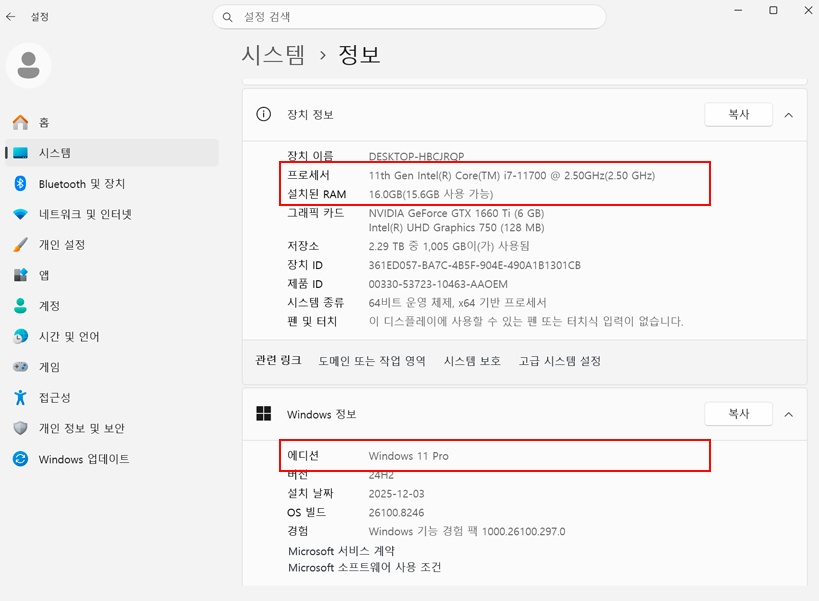819x601 pixels.
Task: Click the 시간 및 언어 globe-clock icon
Action: tap(20, 336)
